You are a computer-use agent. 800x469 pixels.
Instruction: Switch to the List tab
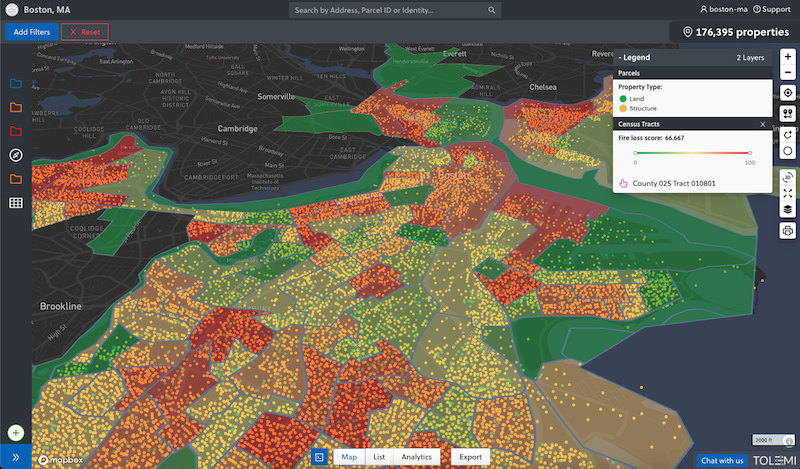tap(379, 457)
